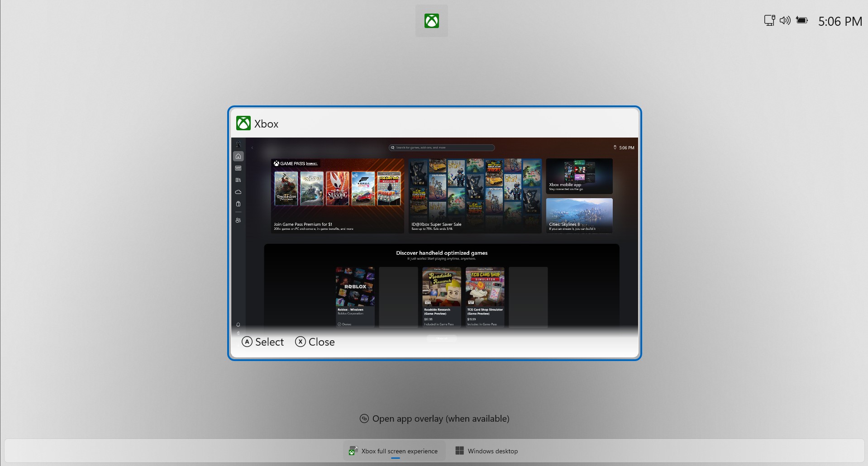Check battery status from the tray icon
This screenshot has width=868, height=466.
click(801, 20)
